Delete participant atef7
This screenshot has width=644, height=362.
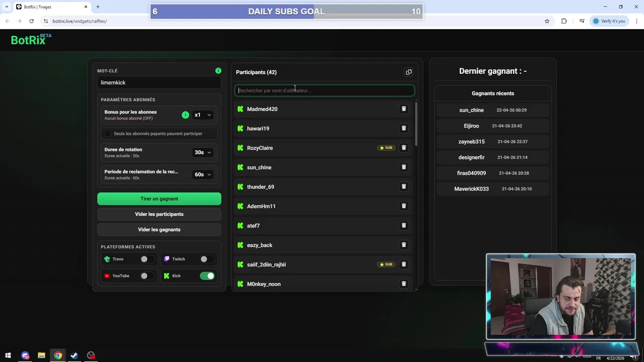coord(404,225)
